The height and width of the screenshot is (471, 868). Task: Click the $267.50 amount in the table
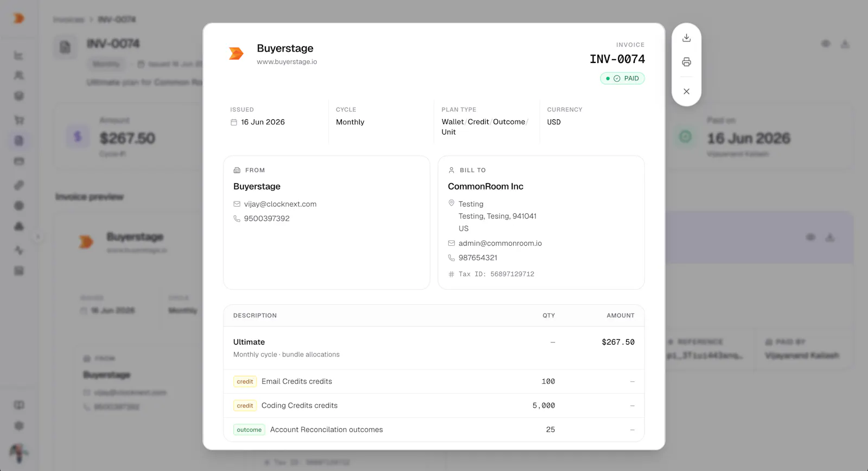[x=618, y=342]
